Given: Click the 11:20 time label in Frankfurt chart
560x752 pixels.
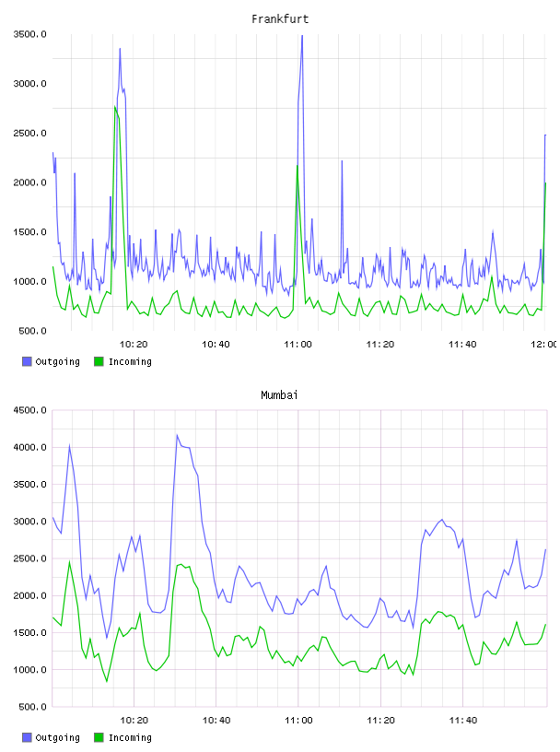Looking at the screenshot, I should coord(380,345).
